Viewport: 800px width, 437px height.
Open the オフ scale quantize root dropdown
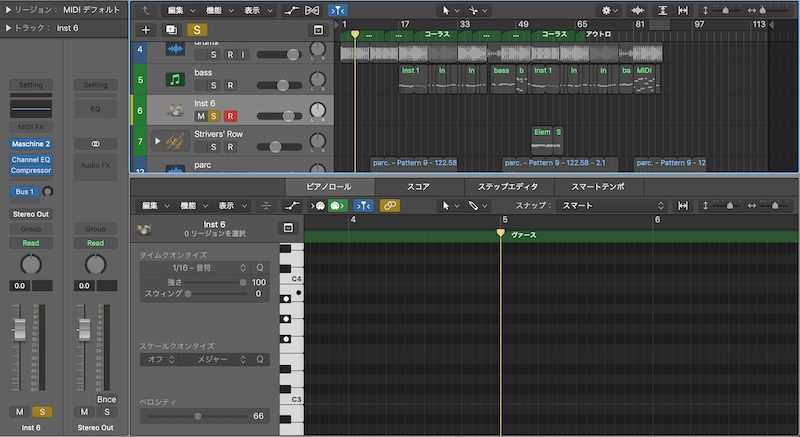coord(159,359)
